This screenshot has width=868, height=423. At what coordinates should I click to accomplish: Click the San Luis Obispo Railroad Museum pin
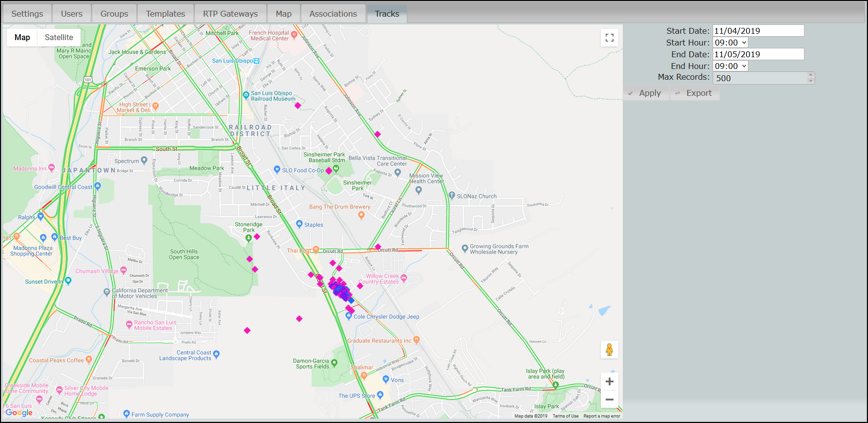pyautogui.click(x=246, y=95)
